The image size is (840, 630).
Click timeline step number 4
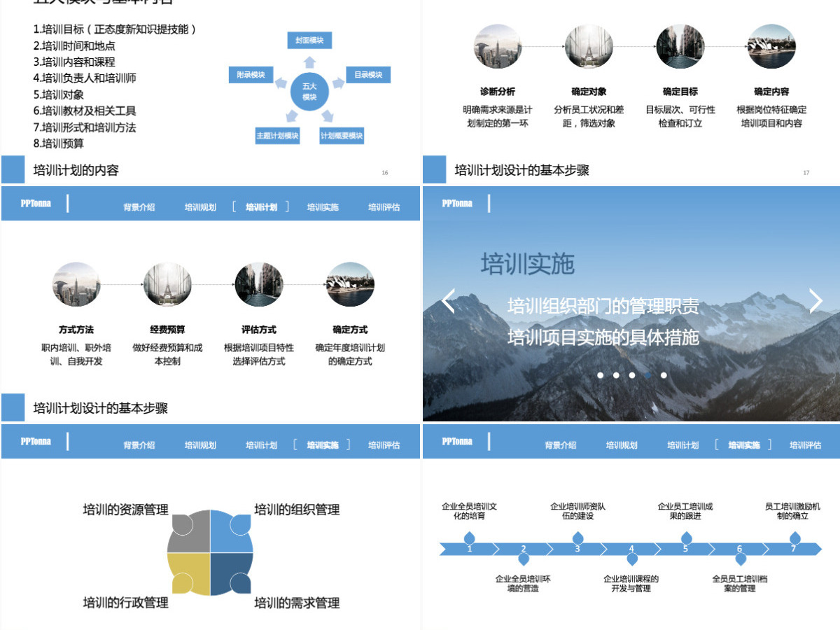point(631,549)
